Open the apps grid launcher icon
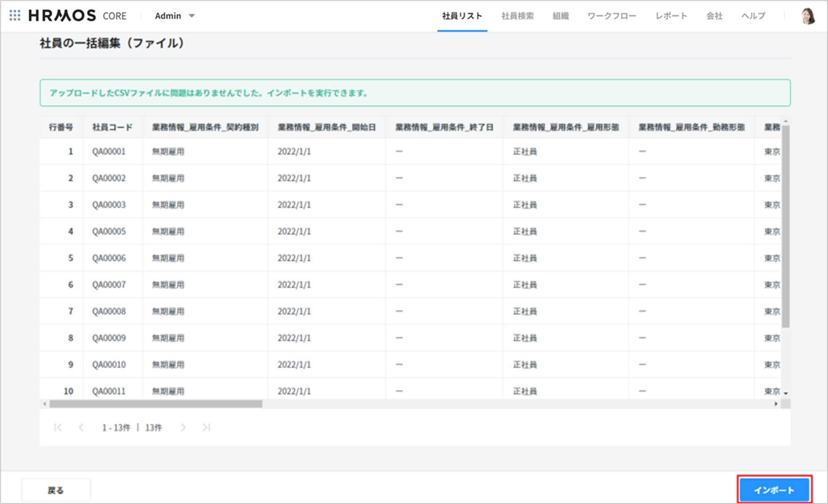This screenshot has height=504, width=828. 15,16
